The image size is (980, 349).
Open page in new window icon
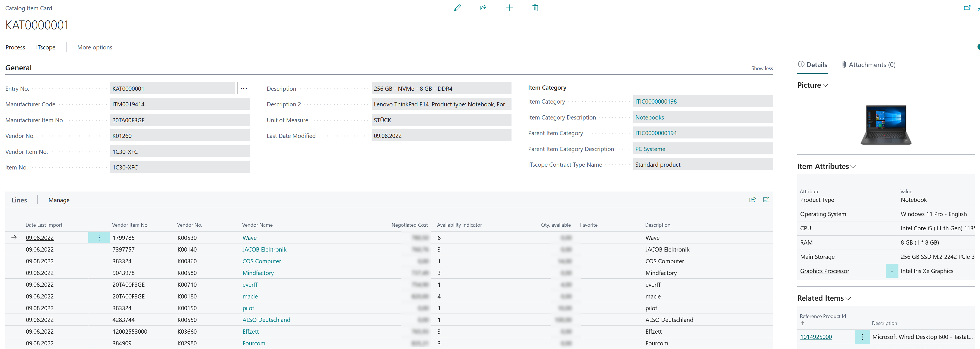pyautogui.click(x=967, y=8)
